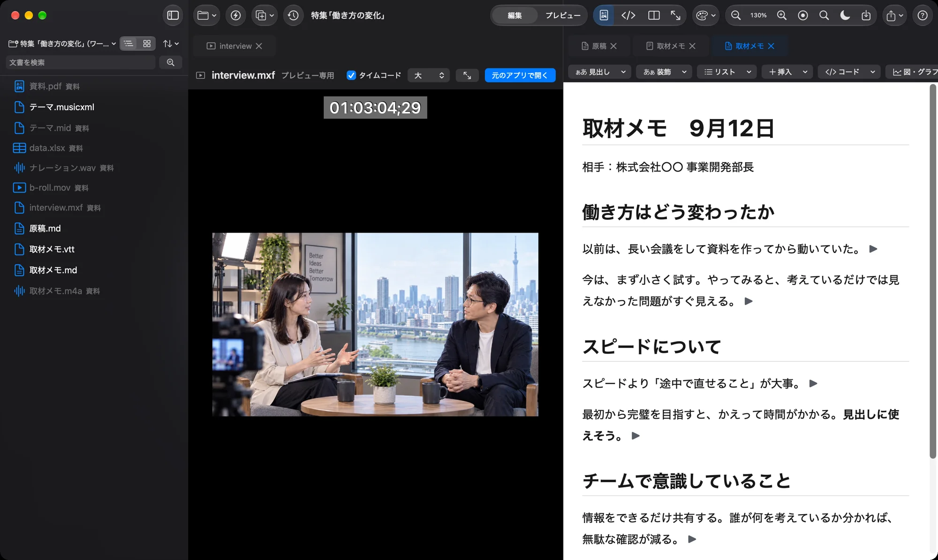Screen dimensions: 938x560
Task: Open the theme palette dropdown
Action: [x=705, y=15]
